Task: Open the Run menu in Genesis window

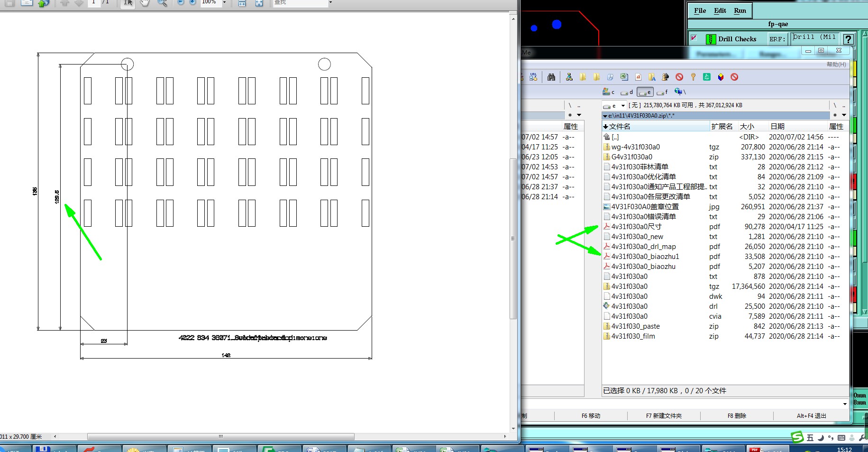Action: (740, 10)
